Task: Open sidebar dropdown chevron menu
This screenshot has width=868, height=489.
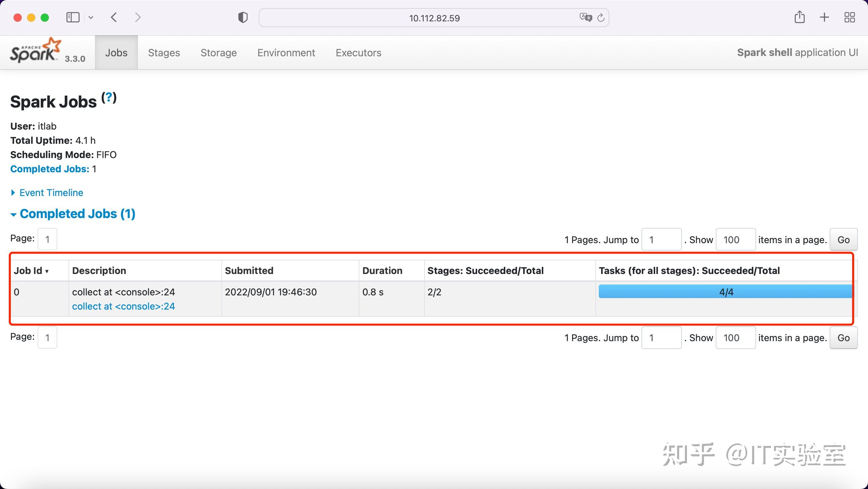Action: tap(91, 17)
